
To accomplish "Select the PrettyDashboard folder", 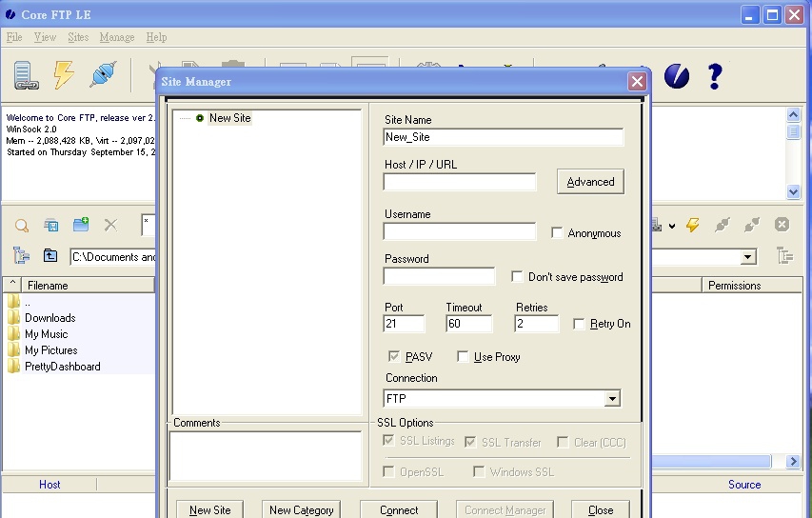I will coord(62,367).
